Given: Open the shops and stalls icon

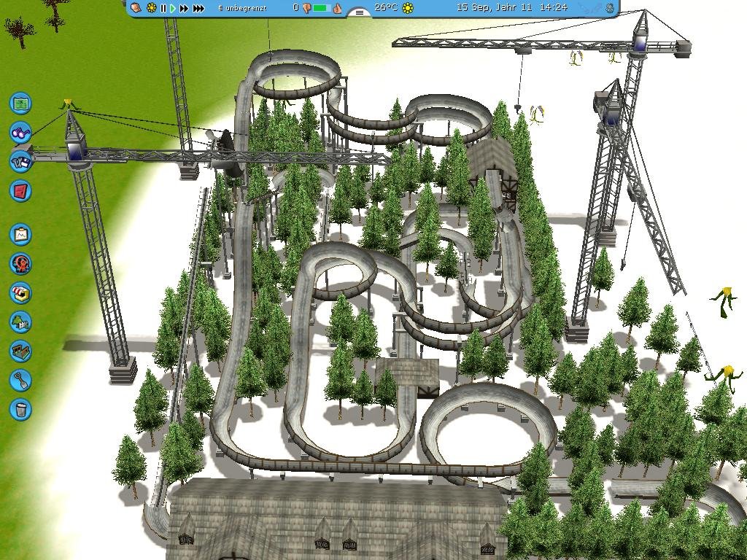Looking at the screenshot, I should pos(20,293).
